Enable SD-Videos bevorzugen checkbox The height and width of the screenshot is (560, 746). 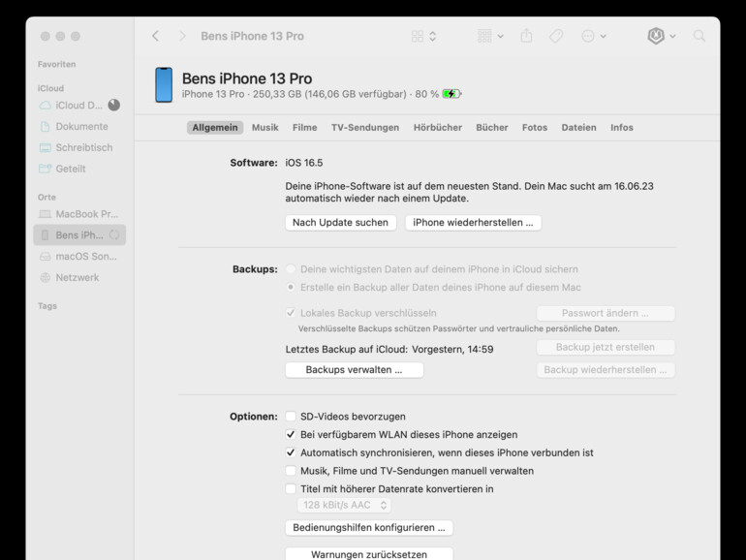pos(291,417)
